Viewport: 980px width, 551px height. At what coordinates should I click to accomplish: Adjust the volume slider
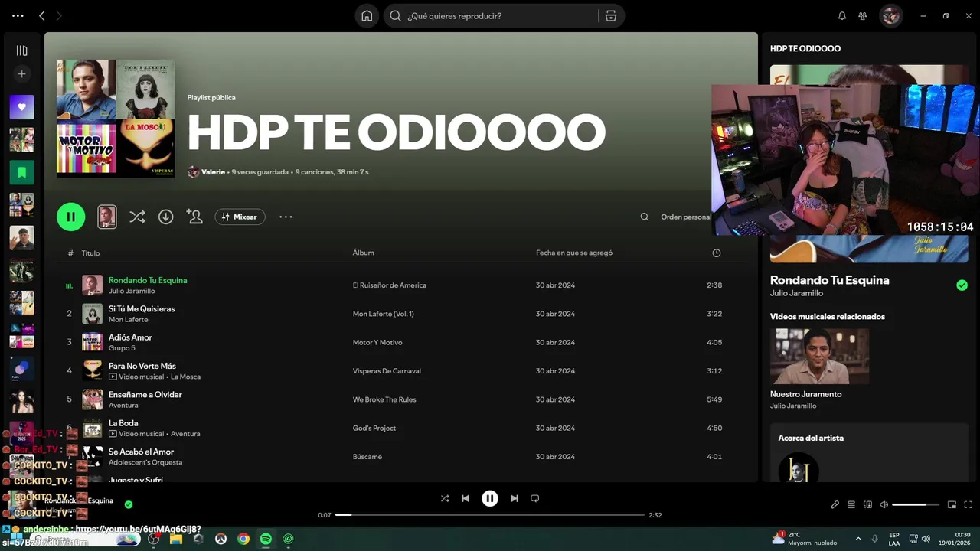(x=915, y=504)
